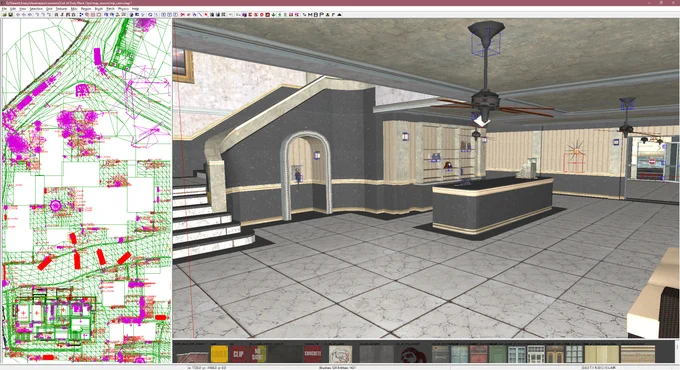Open the Physics menu
The image size is (680, 370).
[123, 9]
